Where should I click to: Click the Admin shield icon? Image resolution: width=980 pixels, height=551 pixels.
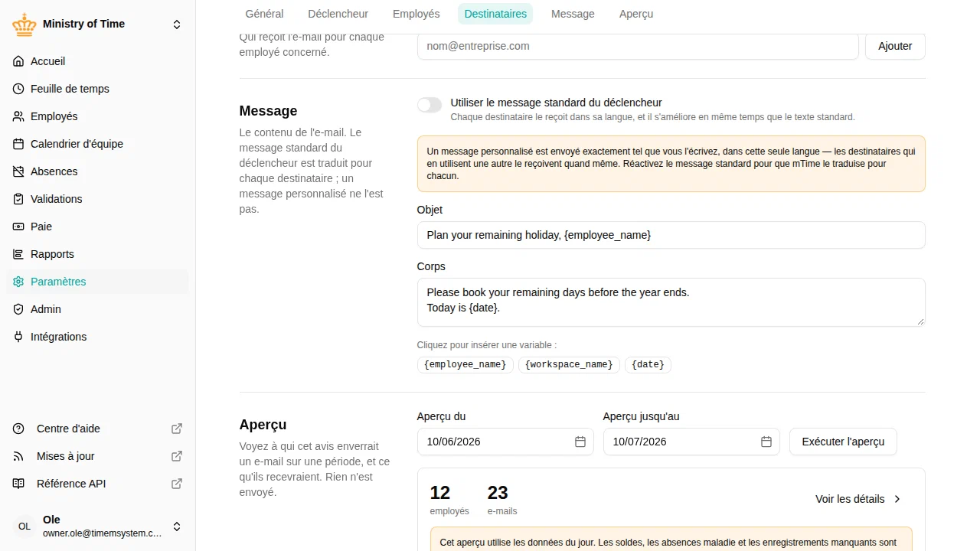18,309
